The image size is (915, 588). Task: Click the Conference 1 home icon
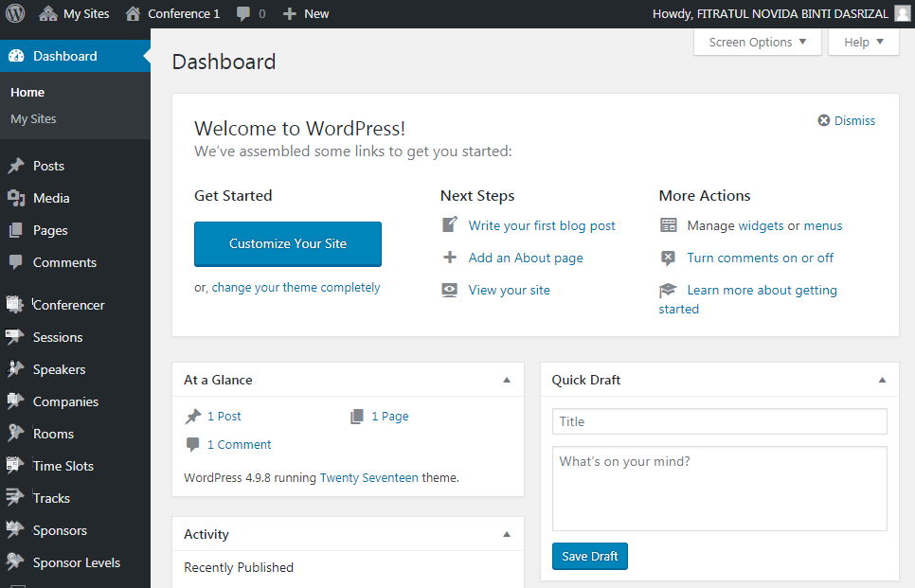[133, 13]
